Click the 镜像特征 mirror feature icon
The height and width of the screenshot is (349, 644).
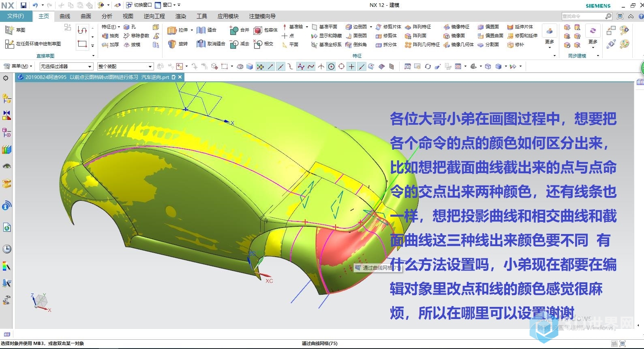pyautogui.click(x=447, y=27)
